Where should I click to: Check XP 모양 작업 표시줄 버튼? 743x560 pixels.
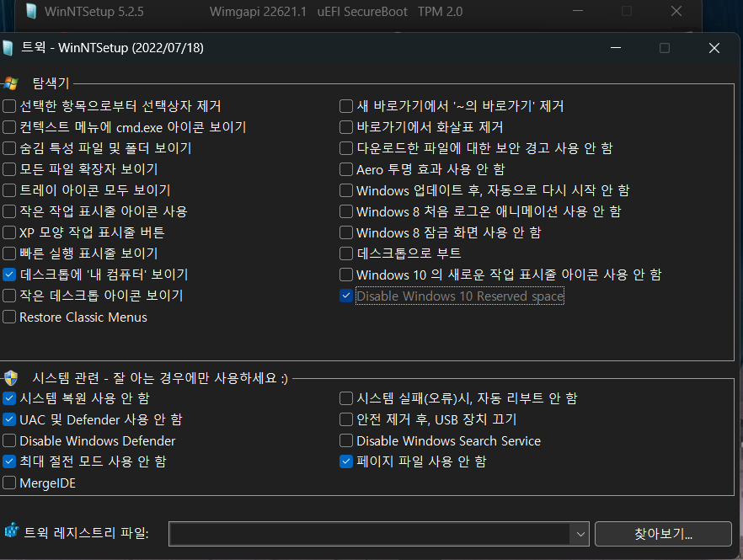(x=9, y=232)
